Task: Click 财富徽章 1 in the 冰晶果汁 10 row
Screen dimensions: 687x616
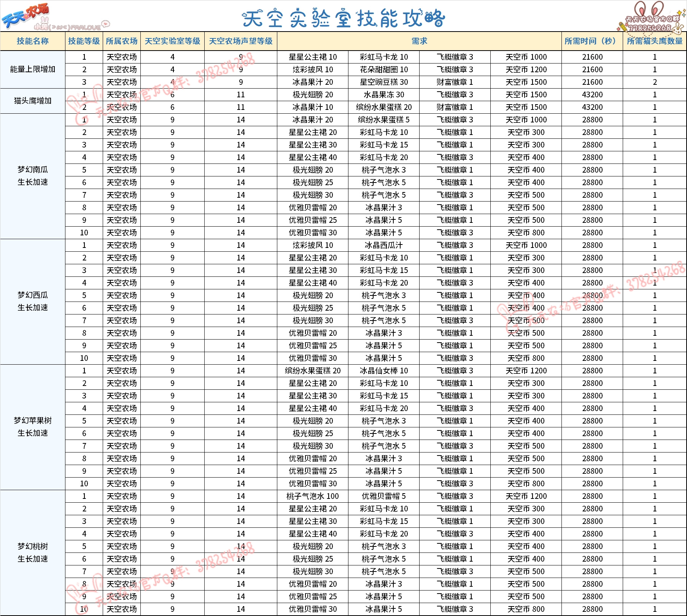Action: point(455,107)
